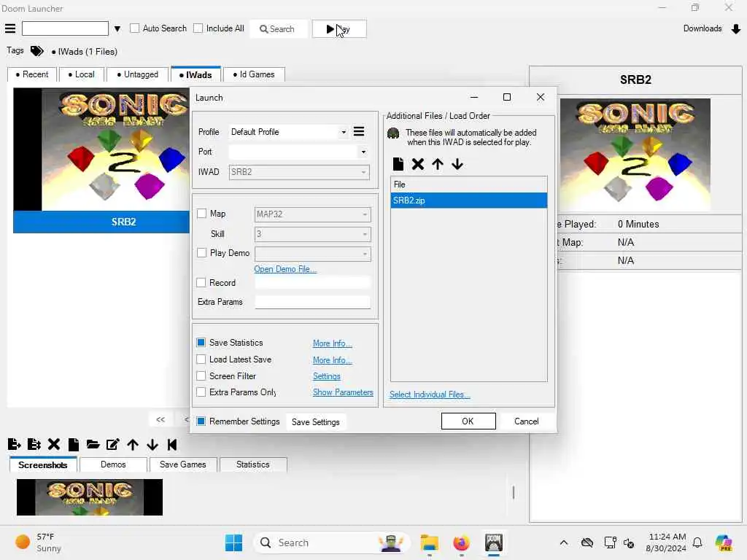
Task: Click the up arrow in the bottom toolbar
Action: (x=133, y=445)
